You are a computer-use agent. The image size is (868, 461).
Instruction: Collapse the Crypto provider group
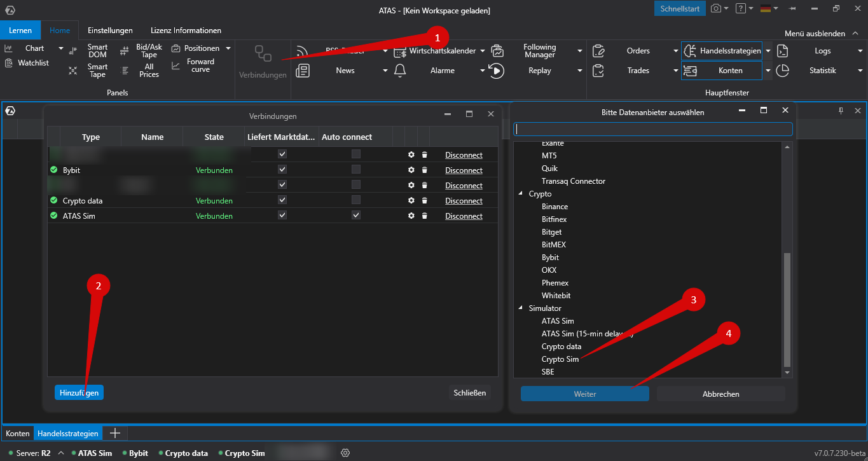[521, 194]
